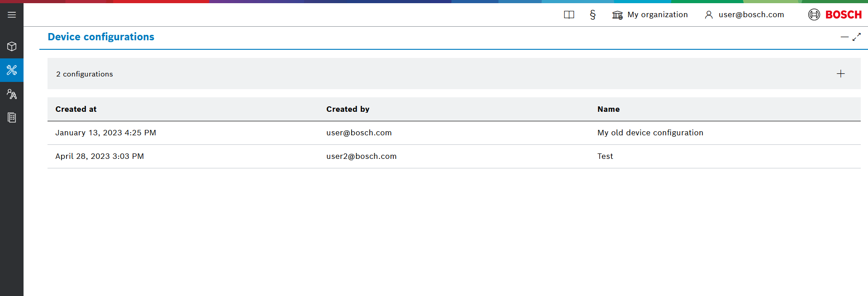Click the January 13, 2023 date cell
Viewport: 868px width, 296px height.
105,133
